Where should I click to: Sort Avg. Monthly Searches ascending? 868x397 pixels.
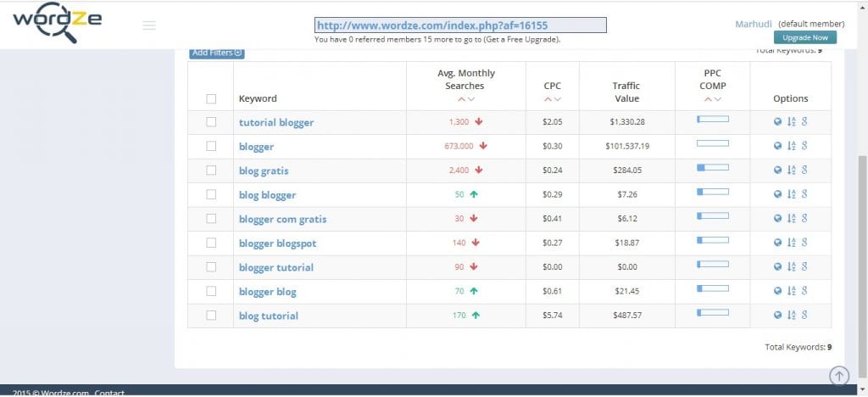460,99
